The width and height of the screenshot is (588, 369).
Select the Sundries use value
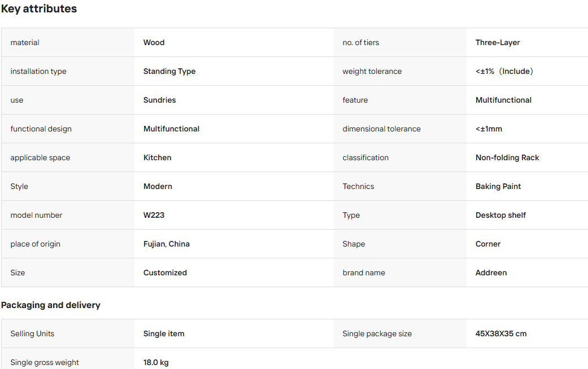point(159,100)
